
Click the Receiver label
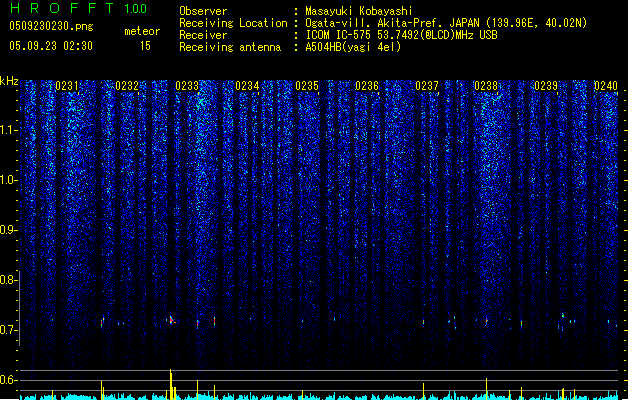203,35
